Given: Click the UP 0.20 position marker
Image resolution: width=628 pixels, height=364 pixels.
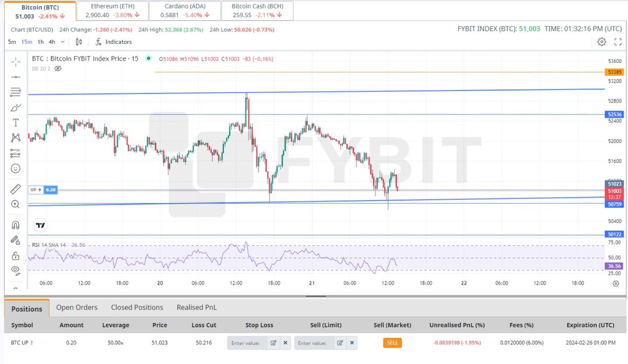Looking at the screenshot, I should pyautogui.click(x=43, y=190).
